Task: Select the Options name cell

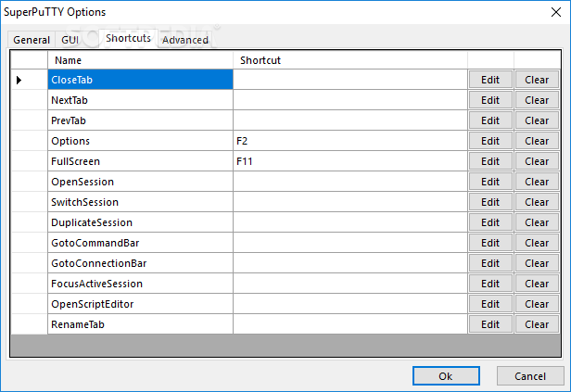Action: point(140,141)
